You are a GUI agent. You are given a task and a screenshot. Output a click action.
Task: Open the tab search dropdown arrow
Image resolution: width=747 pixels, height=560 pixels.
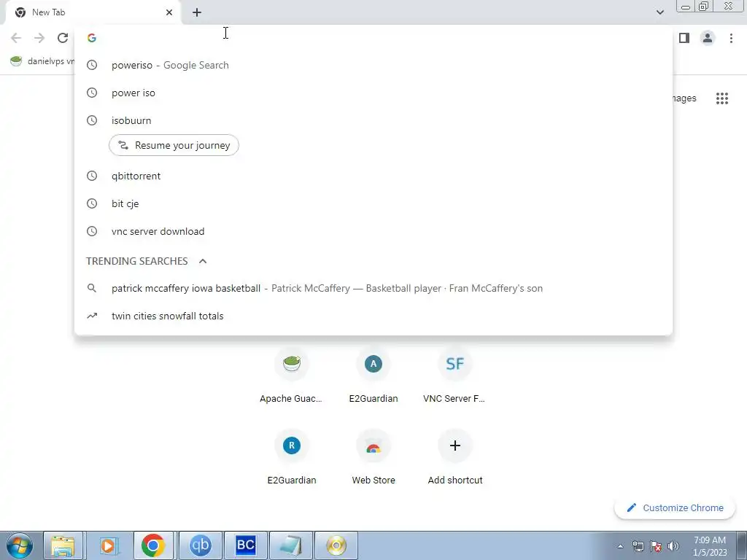coord(659,12)
